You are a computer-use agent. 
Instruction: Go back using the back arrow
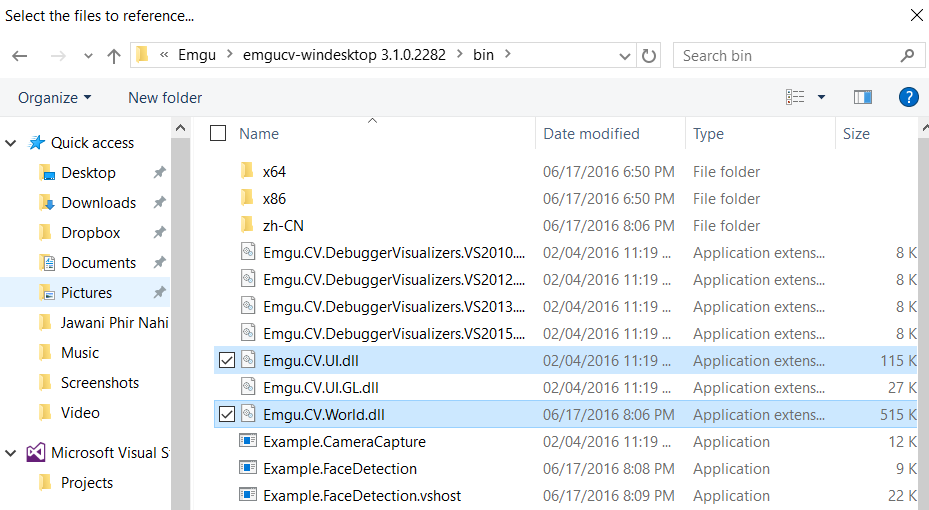pos(20,56)
